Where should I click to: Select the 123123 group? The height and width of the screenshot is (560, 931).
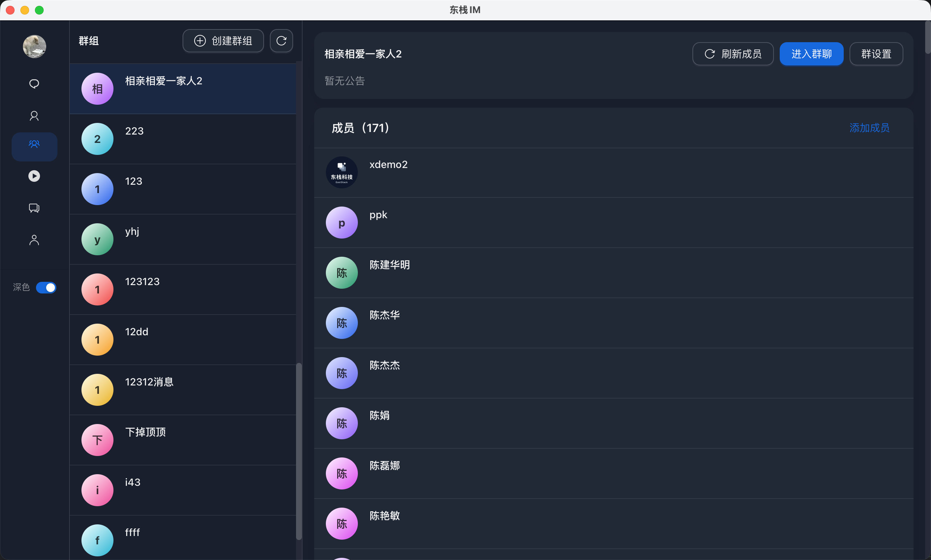pos(183,289)
